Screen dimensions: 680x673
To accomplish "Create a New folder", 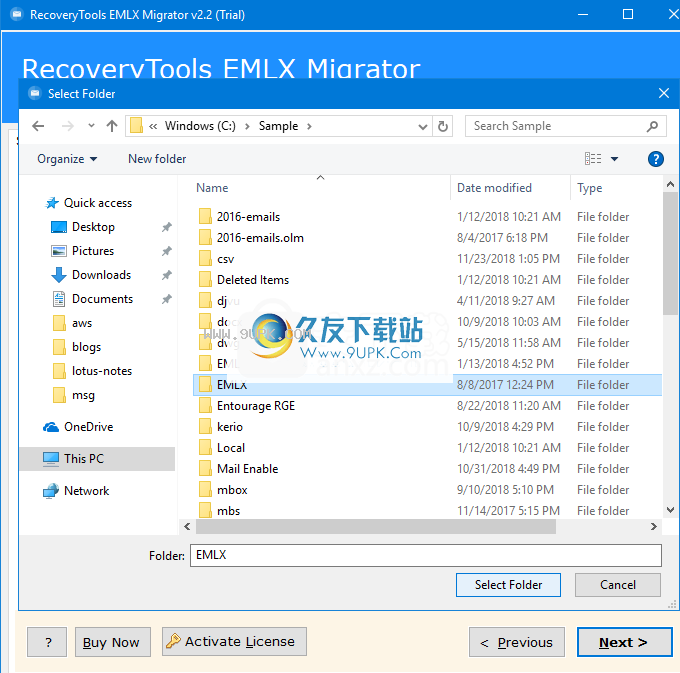I will (x=157, y=159).
